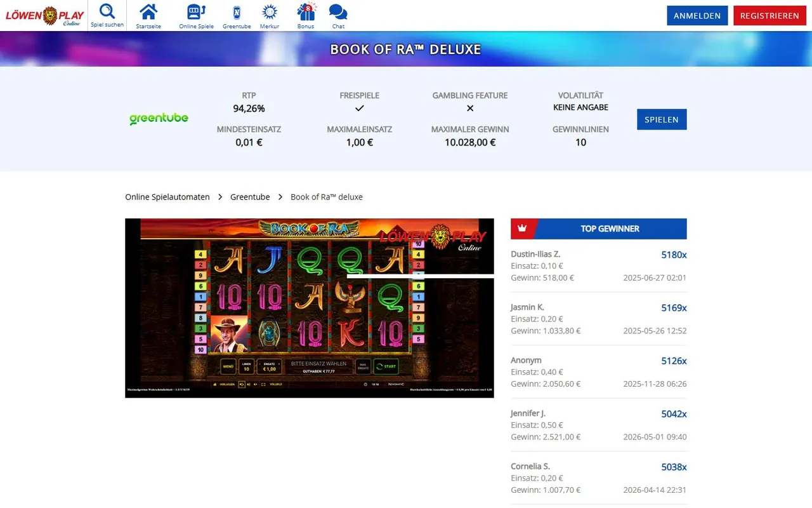Click the blue SPIELEN button

click(662, 119)
